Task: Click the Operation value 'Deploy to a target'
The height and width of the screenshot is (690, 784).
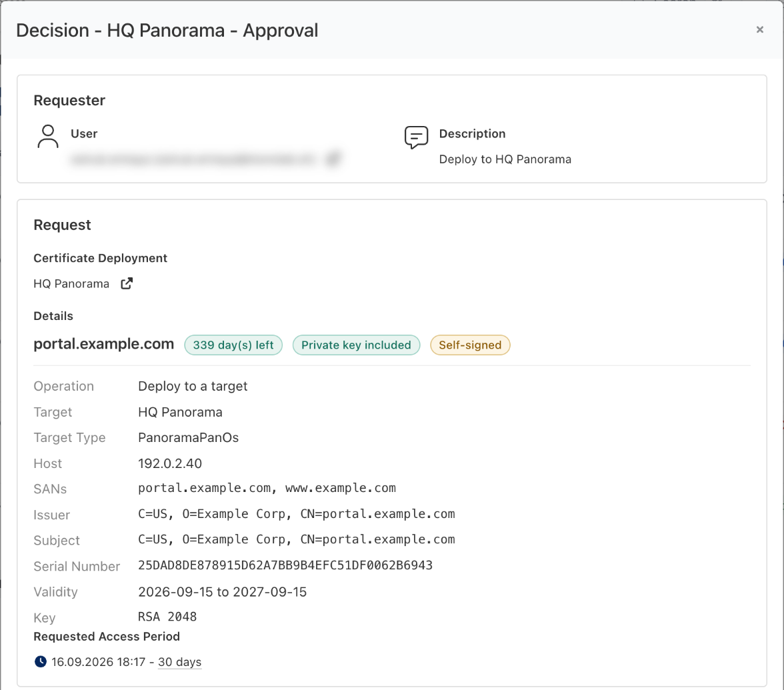Action: point(193,386)
